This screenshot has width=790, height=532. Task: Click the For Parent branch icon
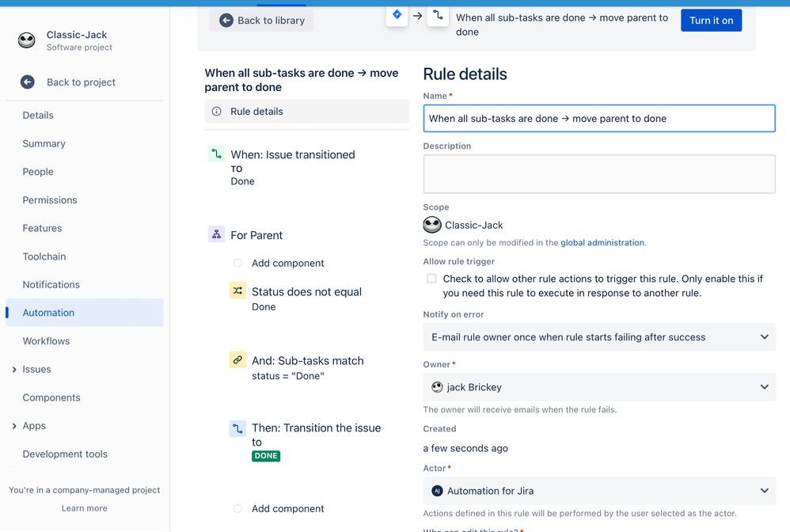[x=217, y=234]
